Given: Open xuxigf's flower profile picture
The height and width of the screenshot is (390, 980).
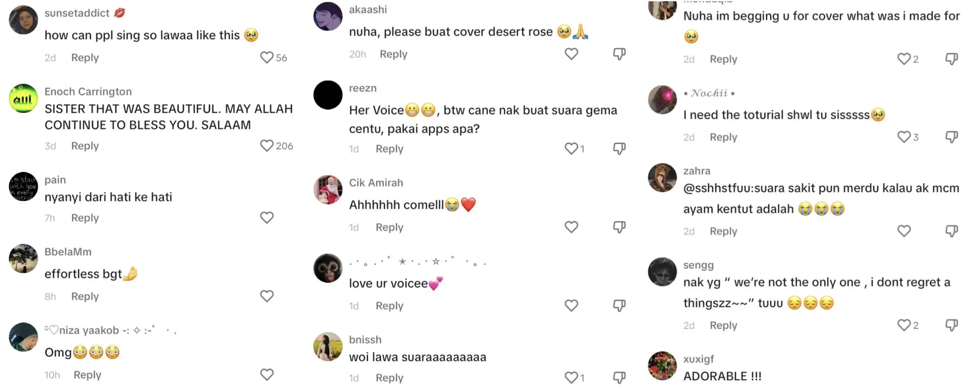Looking at the screenshot, I should tap(663, 366).
